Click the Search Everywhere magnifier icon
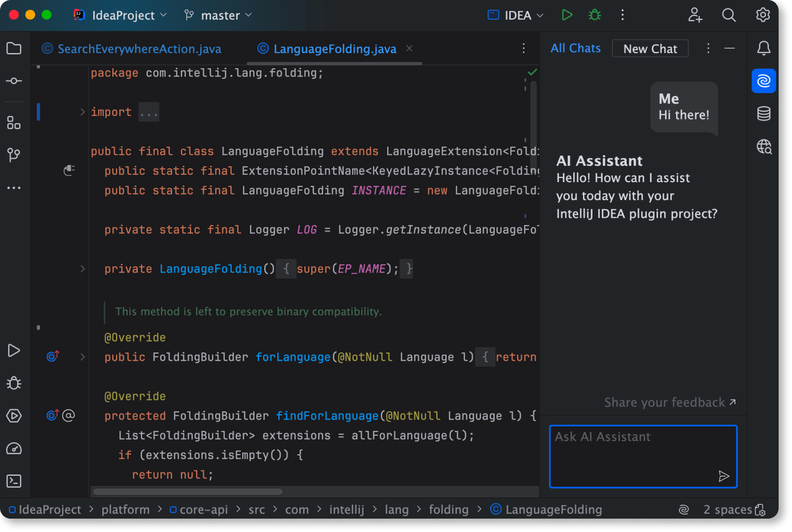 (x=728, y=15)
